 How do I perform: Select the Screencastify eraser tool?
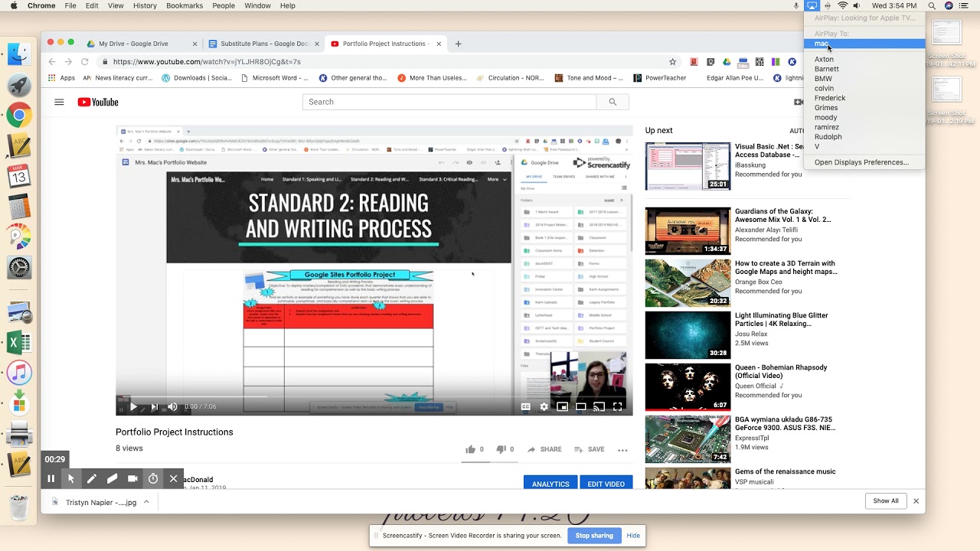click(112, 479)
